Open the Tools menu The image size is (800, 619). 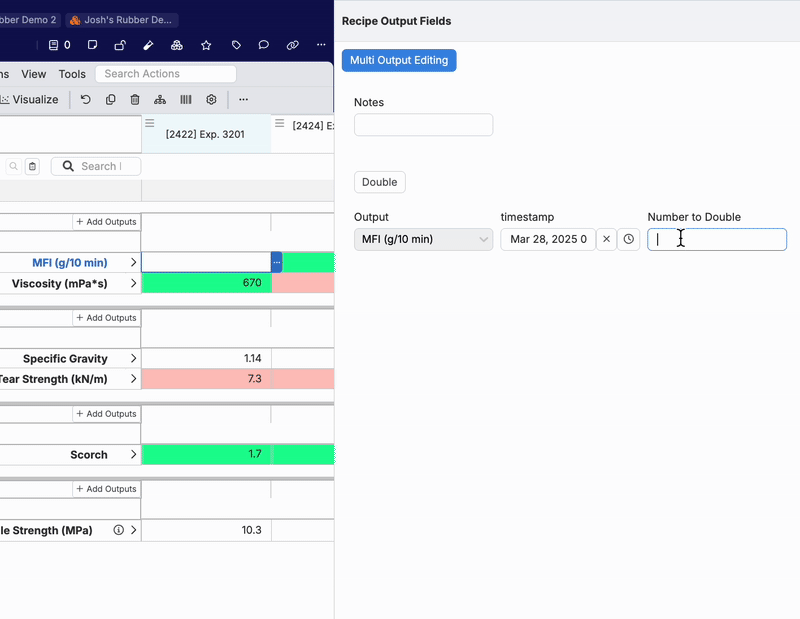[x=72, y=74]
